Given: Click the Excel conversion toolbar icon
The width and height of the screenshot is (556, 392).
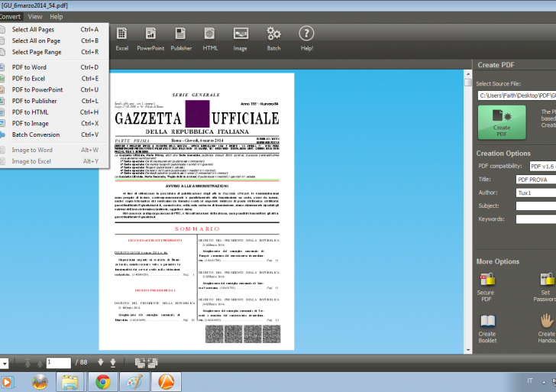Looking at the screenshot, I should point(122,37).
